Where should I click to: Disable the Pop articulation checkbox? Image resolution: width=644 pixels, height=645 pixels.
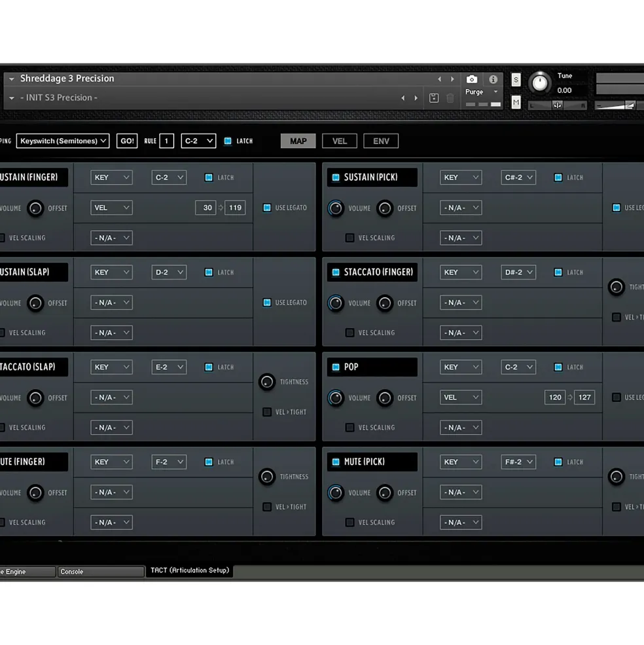click(x=336, y=367)
